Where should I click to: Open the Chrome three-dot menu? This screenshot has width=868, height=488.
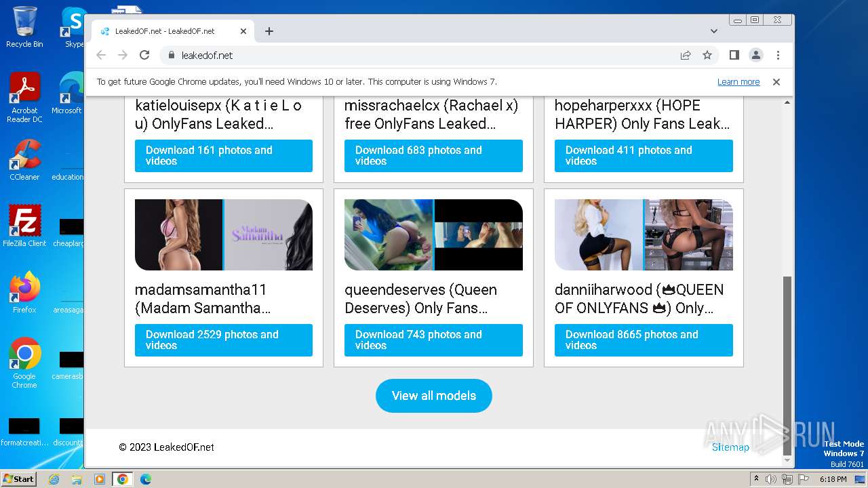click(x=778, y=55)
